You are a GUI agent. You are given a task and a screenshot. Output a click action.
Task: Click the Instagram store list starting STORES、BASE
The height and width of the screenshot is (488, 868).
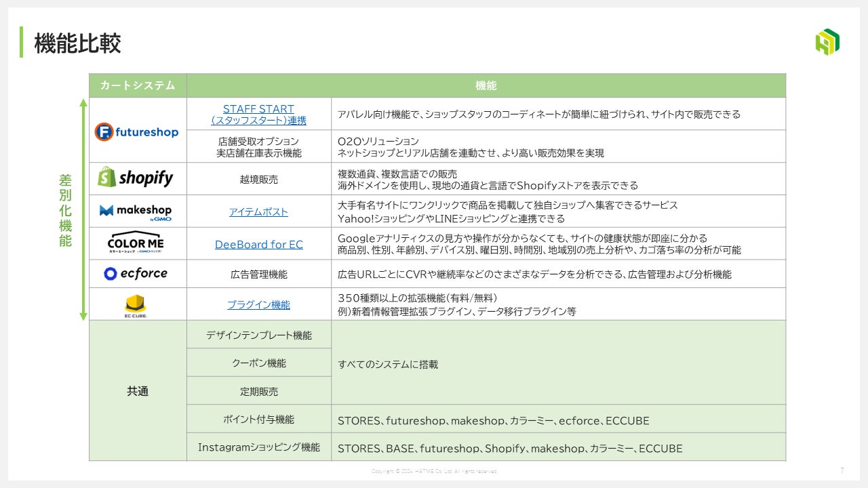(510, 449)
